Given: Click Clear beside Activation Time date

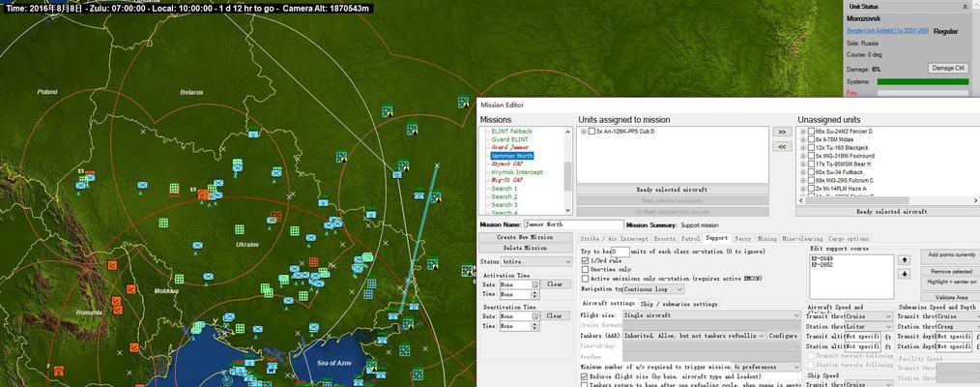Looking at the screenshot, I should 555,284.
